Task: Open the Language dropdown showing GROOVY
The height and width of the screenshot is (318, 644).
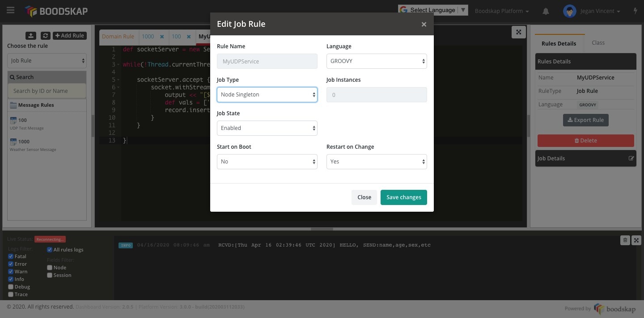Action: click(x=377, y=61)
